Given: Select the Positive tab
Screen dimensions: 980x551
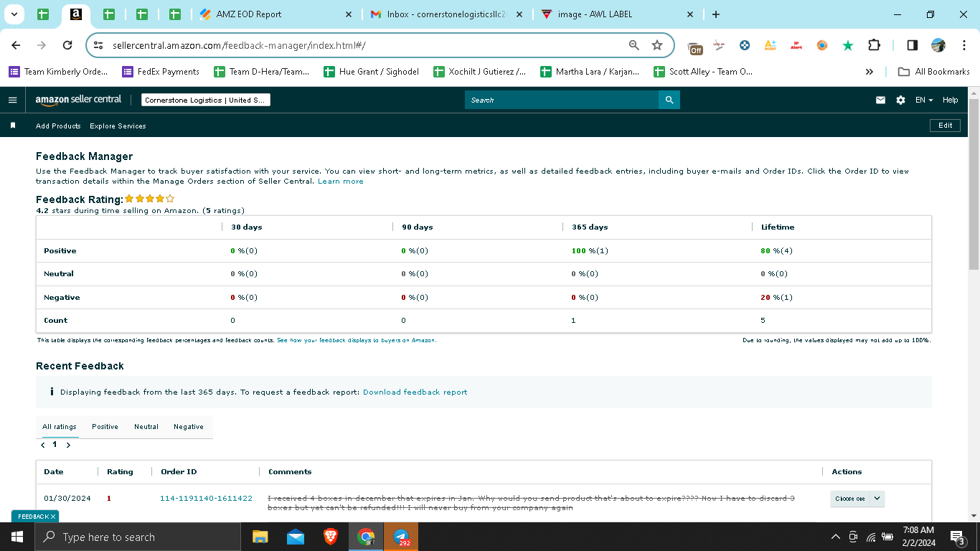Looking at the screenshot, I should click(x=105, y=427).
